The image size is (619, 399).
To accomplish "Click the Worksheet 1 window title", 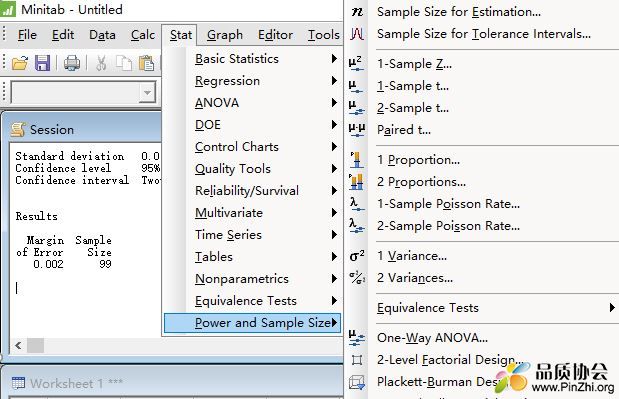I will coord(76,383).
